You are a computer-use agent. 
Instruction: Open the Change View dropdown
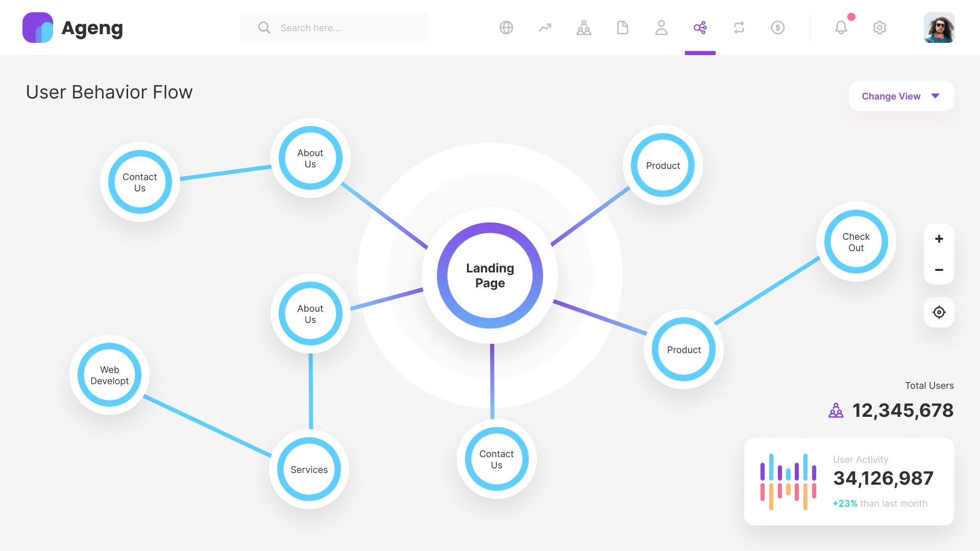(901, 96)
